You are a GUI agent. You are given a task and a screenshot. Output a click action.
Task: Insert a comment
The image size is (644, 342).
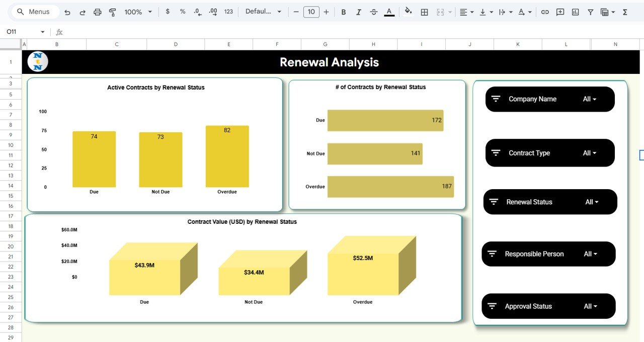(560, 12)
